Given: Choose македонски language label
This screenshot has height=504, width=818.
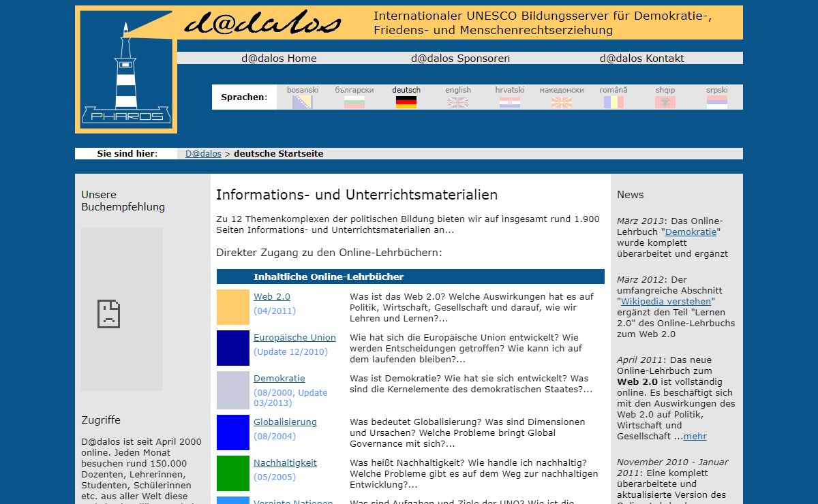Looking at the screenshot, I should click(562, 90).
